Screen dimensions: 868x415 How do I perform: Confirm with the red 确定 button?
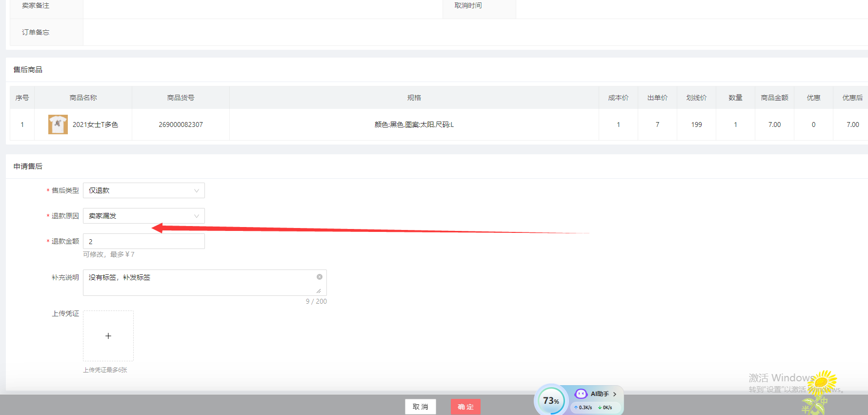[465, 407]
